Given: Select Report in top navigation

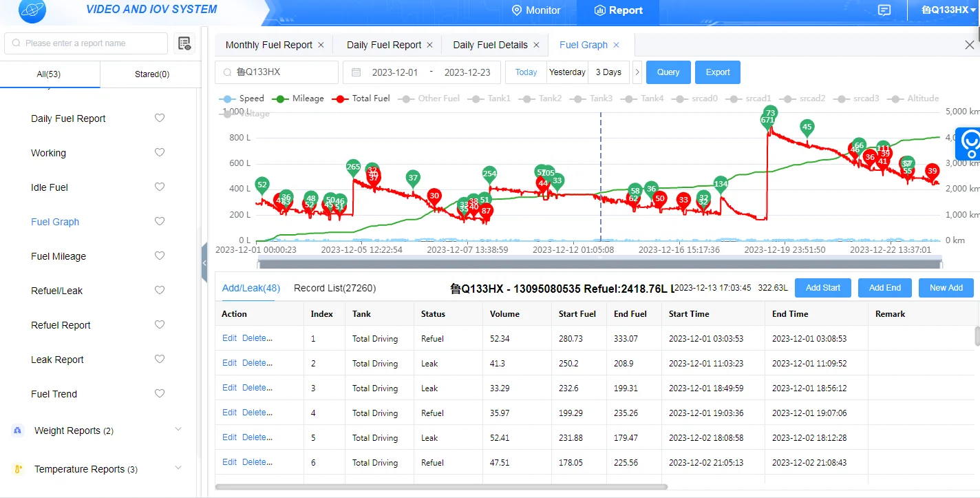Looking at the screenshot, I should click(x=618, y=10).
